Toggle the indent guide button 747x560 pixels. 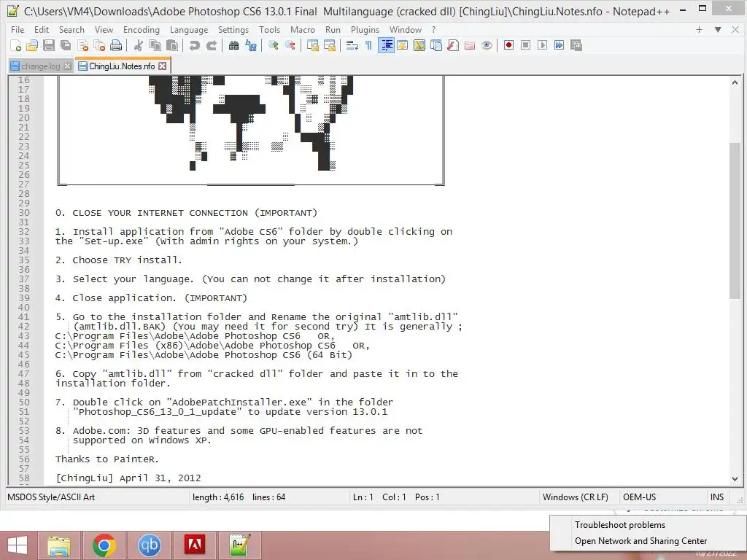click(386, 45)
